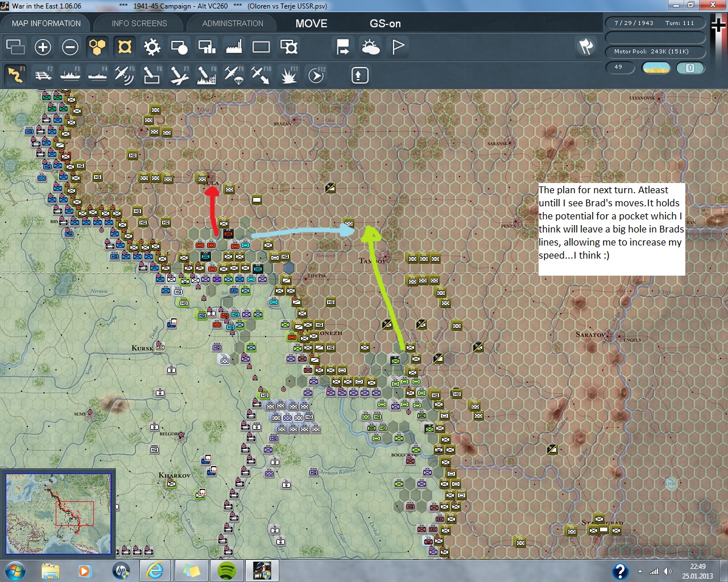Image resolution: width=728 pixels, height=582 pixels.
Task: Show hidden system tray icons
Action: [x=640, y=571]
